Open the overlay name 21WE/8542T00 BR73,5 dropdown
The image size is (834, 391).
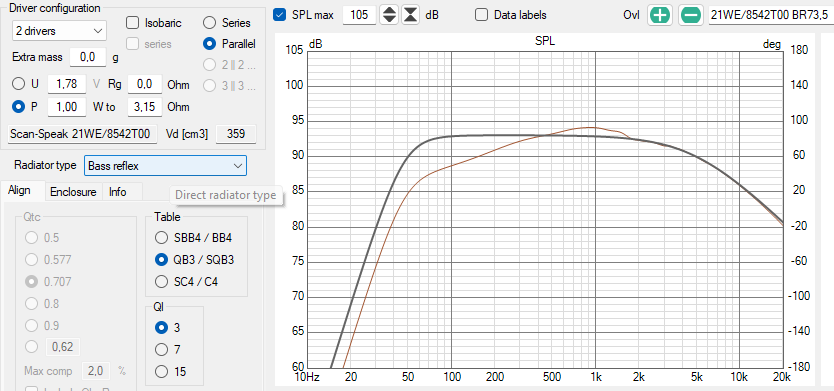coord(770,15)
